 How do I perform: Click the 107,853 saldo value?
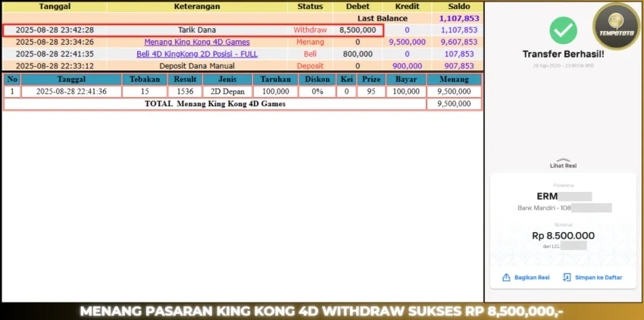point(461,54)
